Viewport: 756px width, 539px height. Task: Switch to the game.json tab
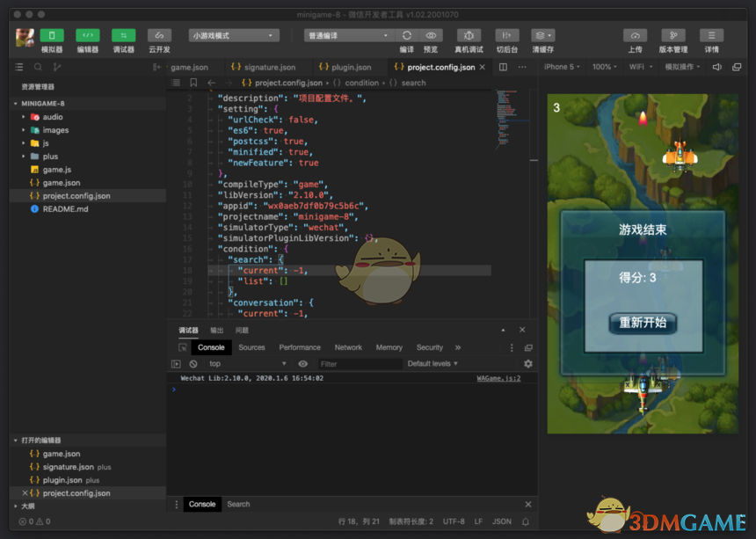(190, 68)
